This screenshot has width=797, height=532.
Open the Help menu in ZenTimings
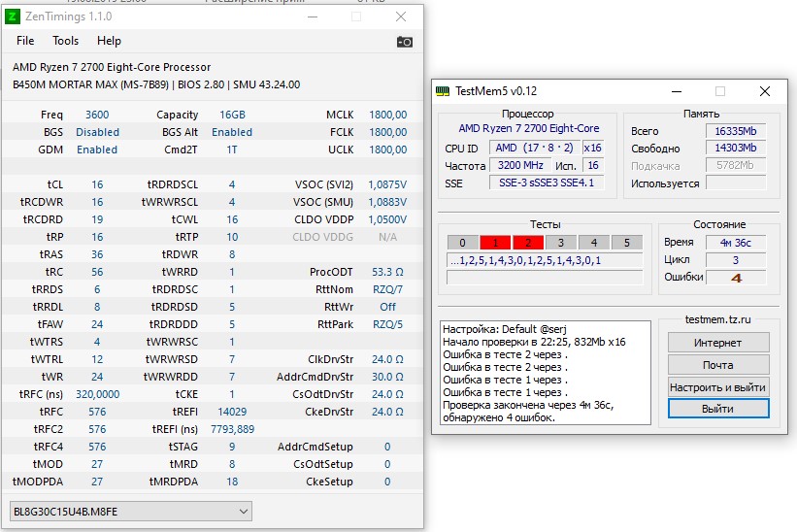[x=109, y=41]
